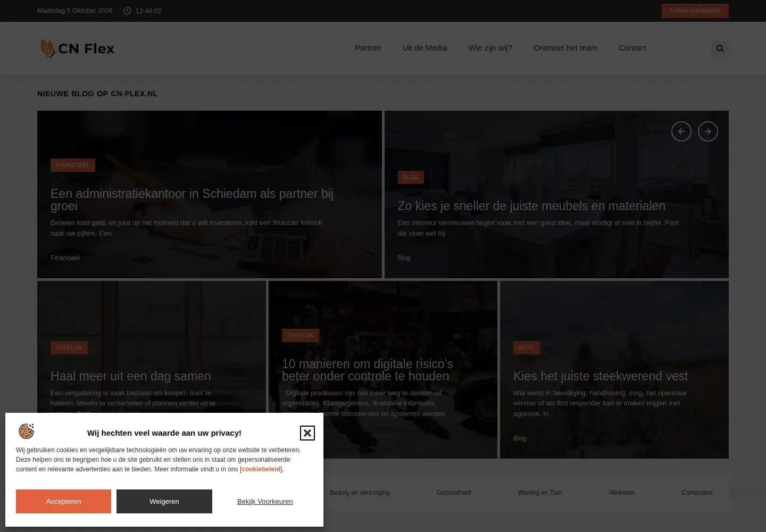Viewport: 766px width, 532px height.
Task: Click Blog tag on meubels article
Action: [x=411, y=177]
